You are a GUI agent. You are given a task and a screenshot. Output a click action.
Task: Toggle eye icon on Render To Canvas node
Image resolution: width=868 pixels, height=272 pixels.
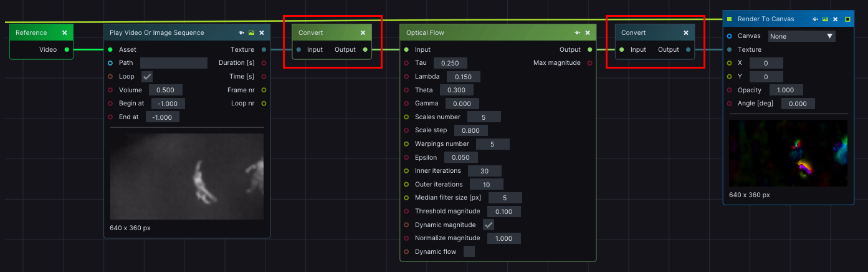815,19
